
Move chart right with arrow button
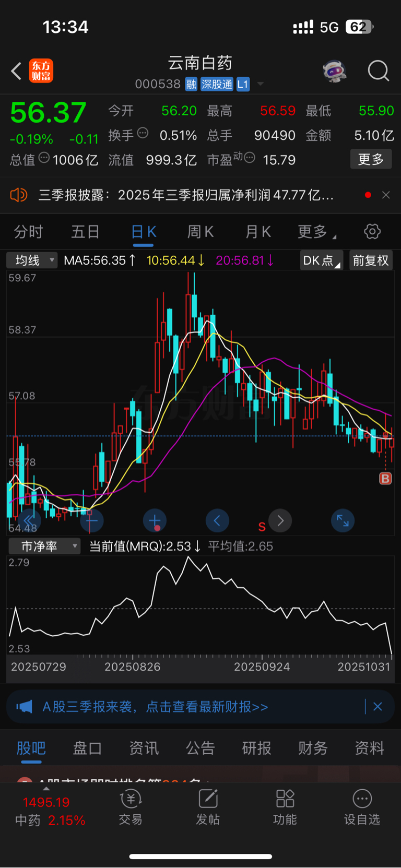280,520
